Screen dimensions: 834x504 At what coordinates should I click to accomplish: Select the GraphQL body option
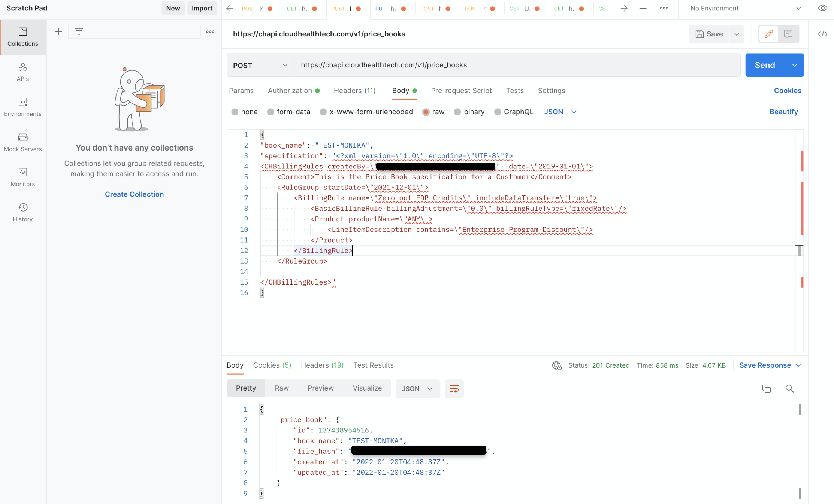pyautogui.click(x=498, y=112)
